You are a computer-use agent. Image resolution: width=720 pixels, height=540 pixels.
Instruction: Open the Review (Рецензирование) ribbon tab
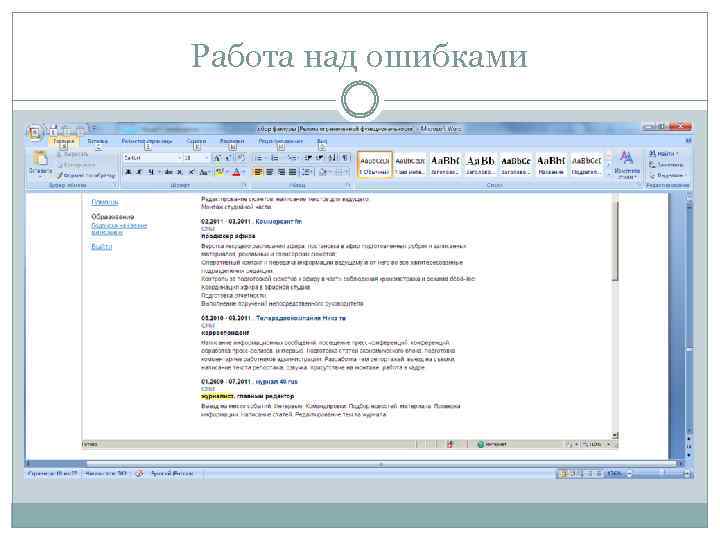280,141
